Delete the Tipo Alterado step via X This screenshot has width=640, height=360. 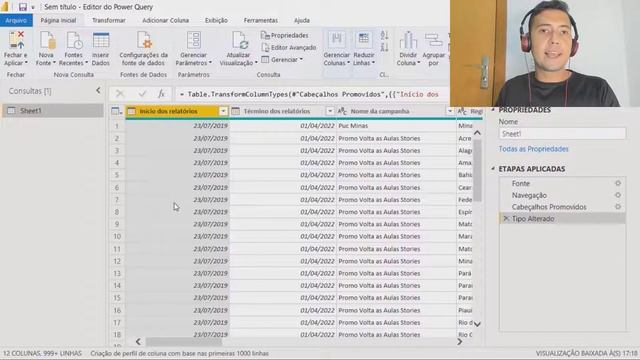click(506, 219)
